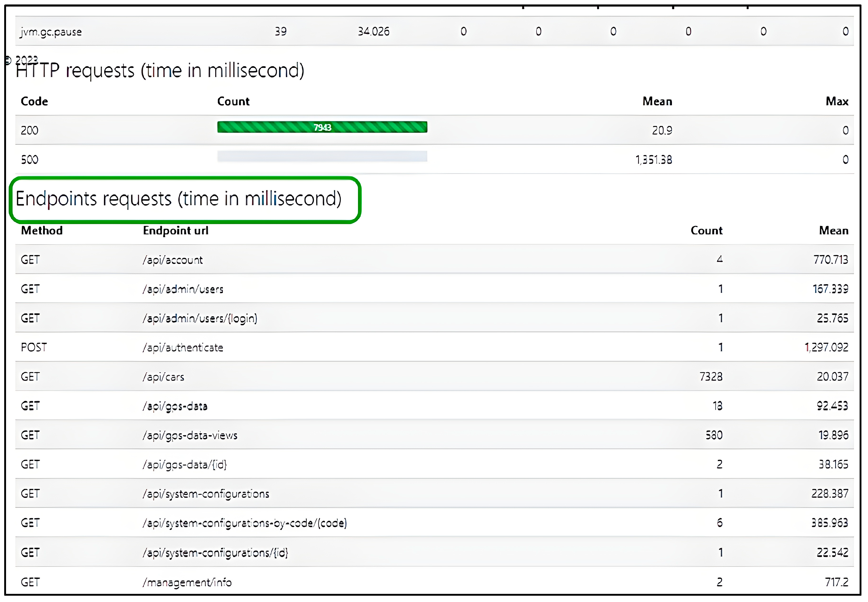This screenshot has height=602, width=868.
Task: Click the /api/admin/users/{login} endpoint url
Action: pos(200,318)
